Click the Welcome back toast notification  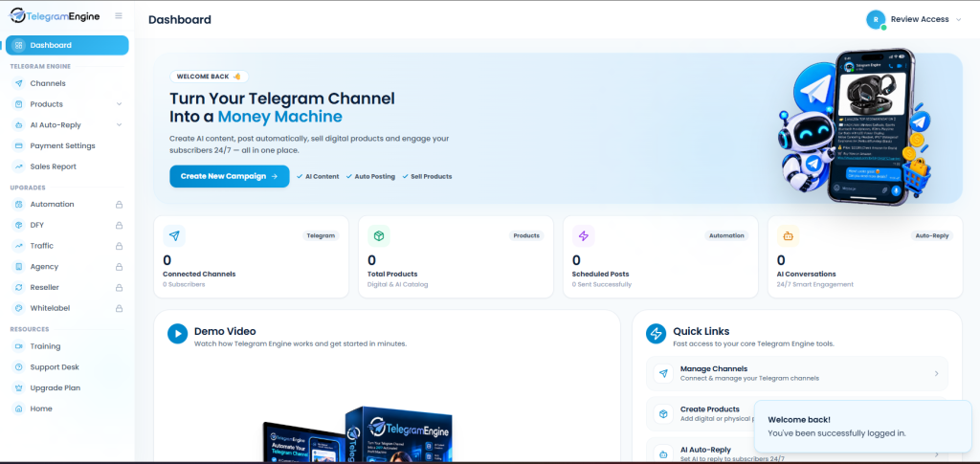863,426
